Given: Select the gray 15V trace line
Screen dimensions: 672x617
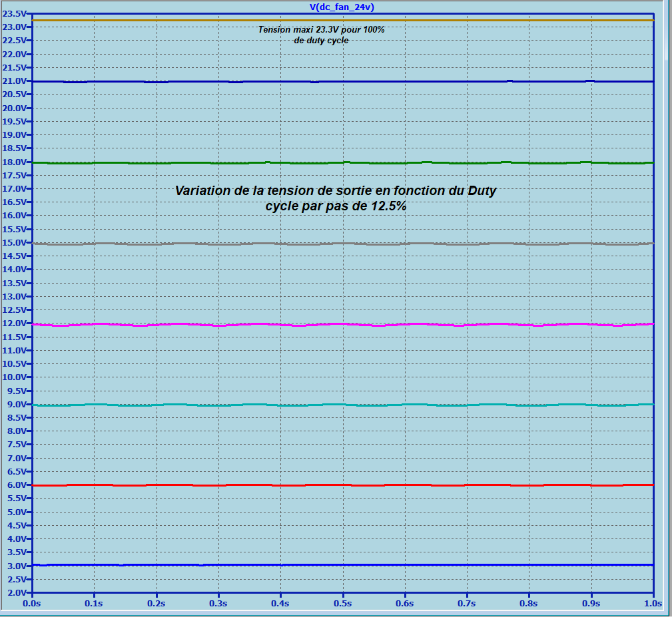Looking at the screenshot, I should click(x=343, y=244).
